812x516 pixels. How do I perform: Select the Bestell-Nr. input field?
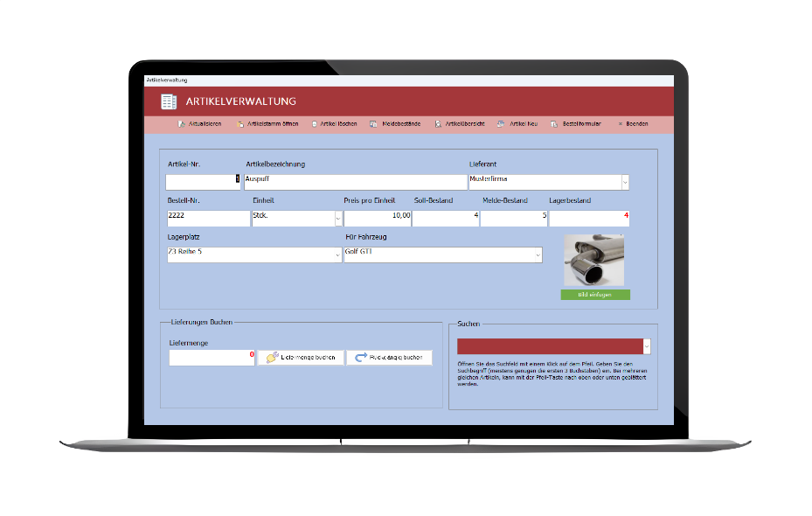(208, 219)
